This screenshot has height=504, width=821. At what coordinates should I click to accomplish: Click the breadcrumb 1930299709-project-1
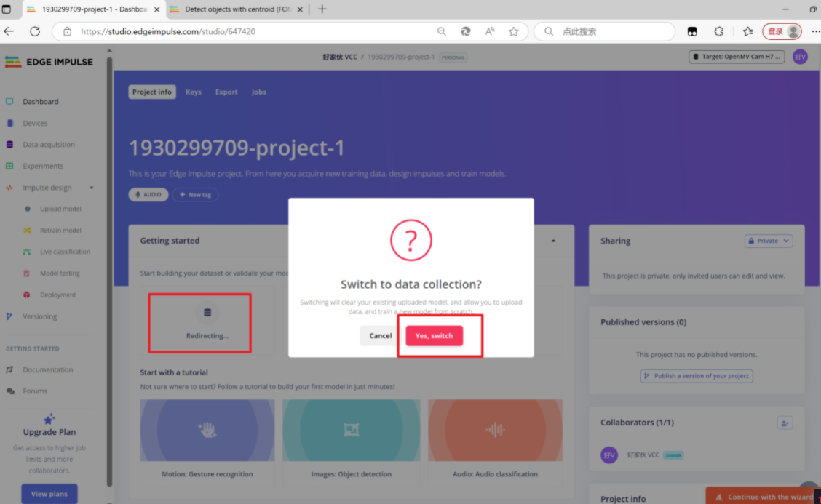click(401, 57)
